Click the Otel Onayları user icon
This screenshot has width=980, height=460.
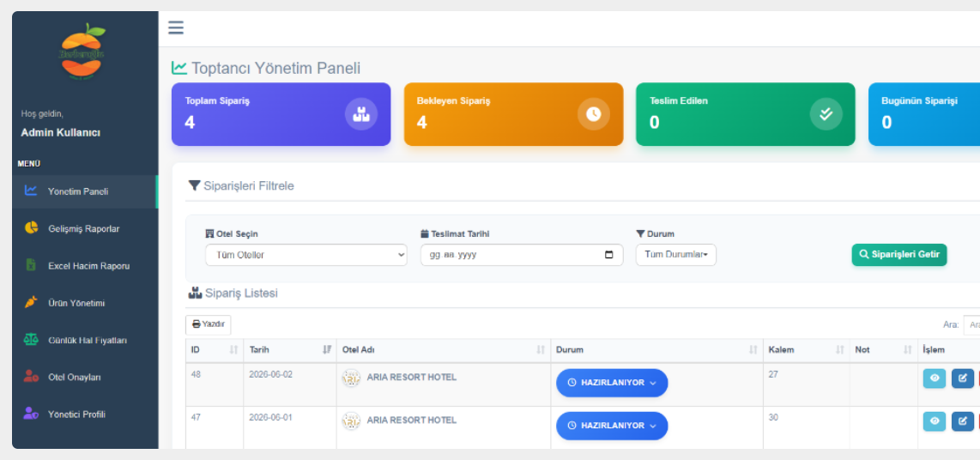(x=31, y=376)
